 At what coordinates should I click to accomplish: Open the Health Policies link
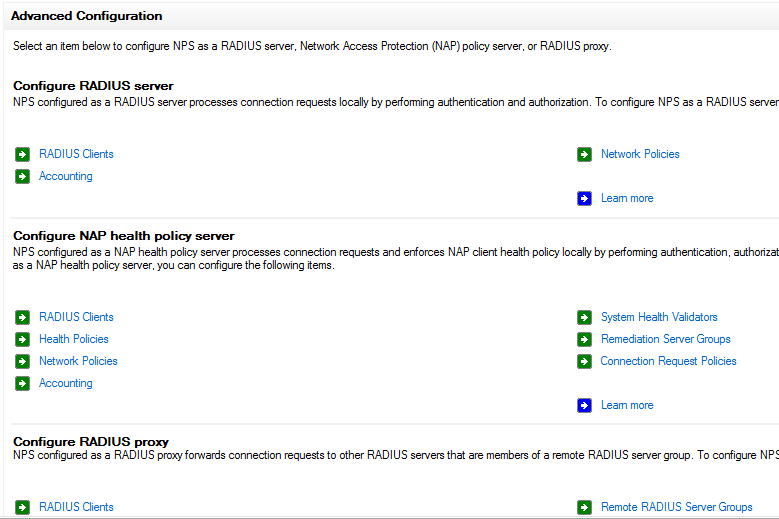click(x=74, y=339)
